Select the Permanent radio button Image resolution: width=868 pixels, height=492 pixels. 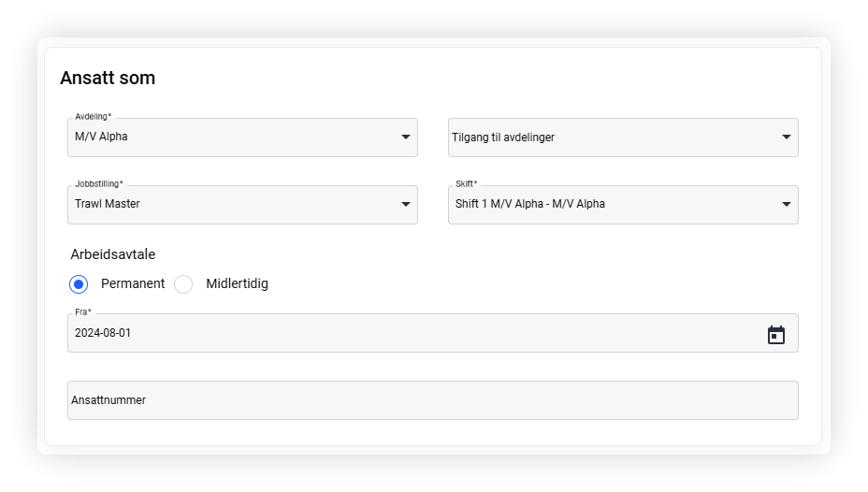[79, 284]
